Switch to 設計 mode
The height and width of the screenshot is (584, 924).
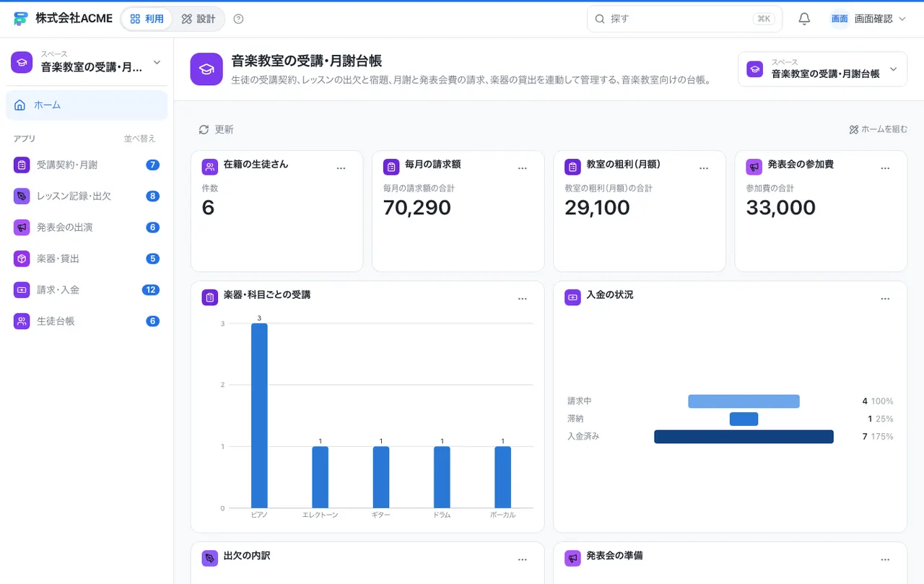pos(199,19)
